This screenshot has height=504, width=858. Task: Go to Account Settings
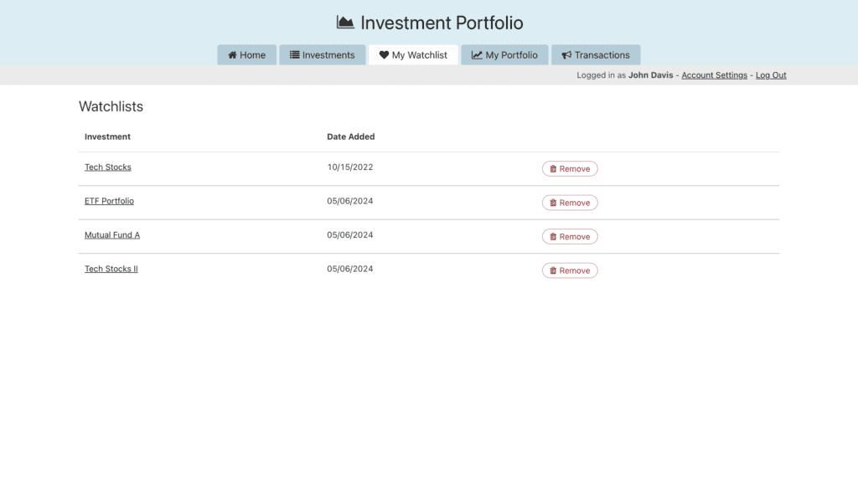(x=714, y=75)
